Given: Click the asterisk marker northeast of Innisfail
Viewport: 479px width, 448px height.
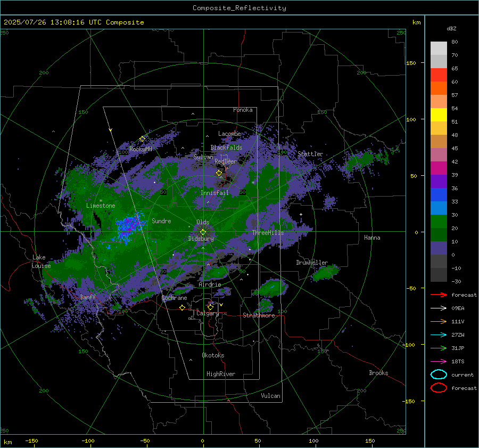Looking at the screenshot, I should tap(253, 183).
